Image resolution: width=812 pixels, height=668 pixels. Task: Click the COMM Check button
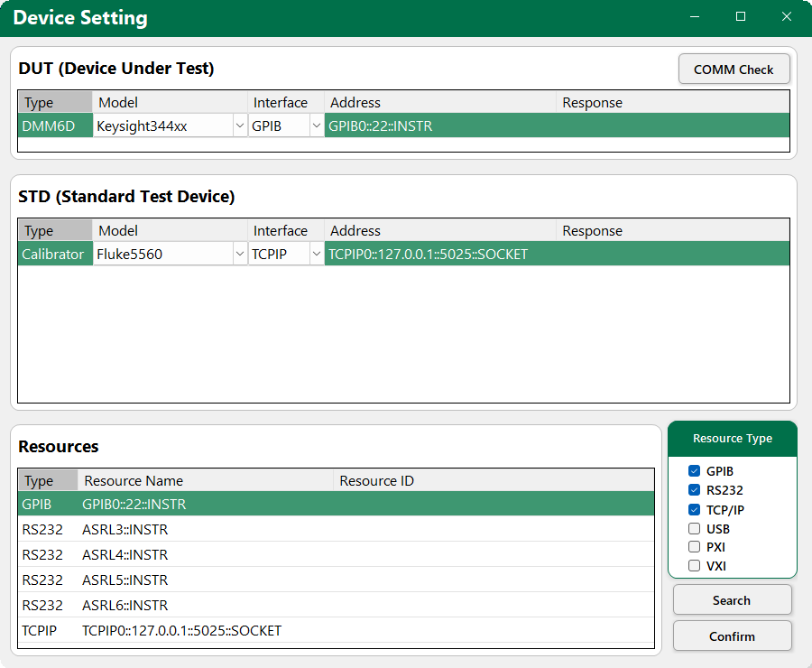click(734, 70)
